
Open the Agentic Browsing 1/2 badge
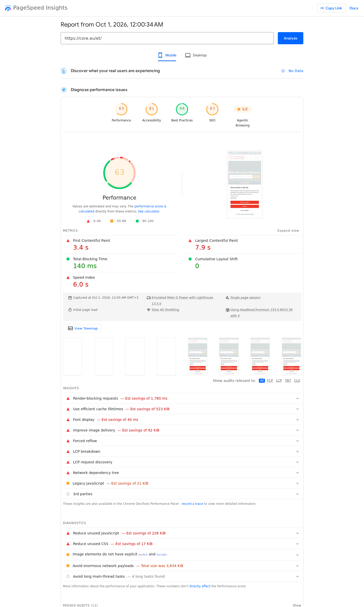pyautogui.click(x=243, y=109)
